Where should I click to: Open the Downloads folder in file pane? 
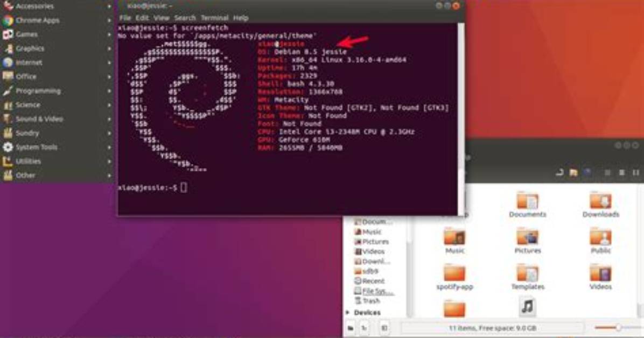[x=600, y=205]
